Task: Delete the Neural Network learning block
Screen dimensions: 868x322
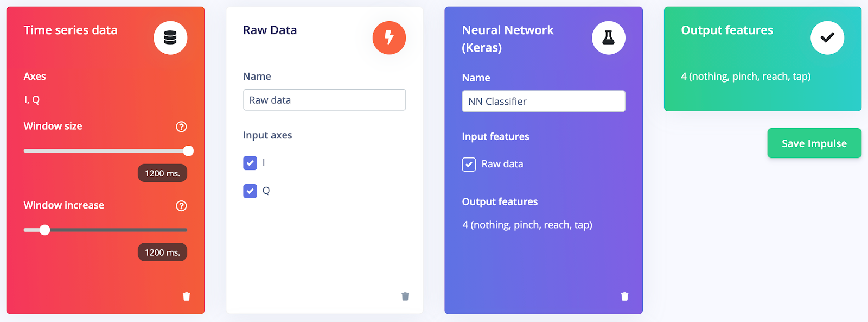Action: click(624, 296)
